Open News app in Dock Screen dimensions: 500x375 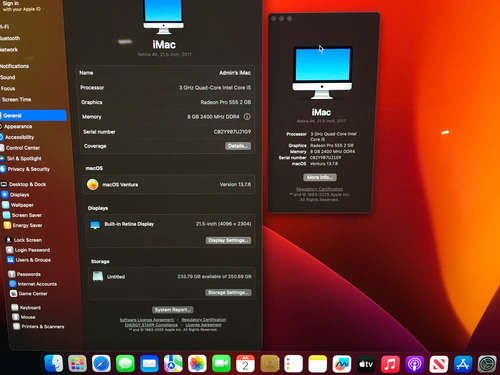pos(439,363)
